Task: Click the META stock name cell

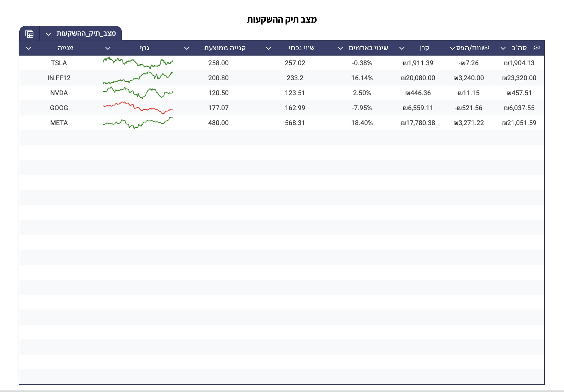Action: pos(59,123)
